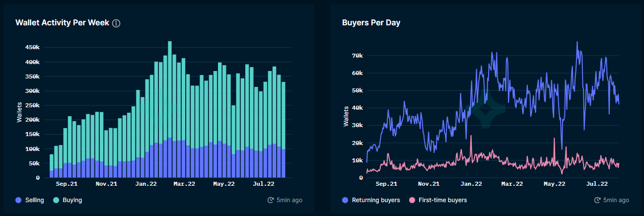
Task: Click the blue Returning buyers legend dot
Action: (x=346, y=200)
